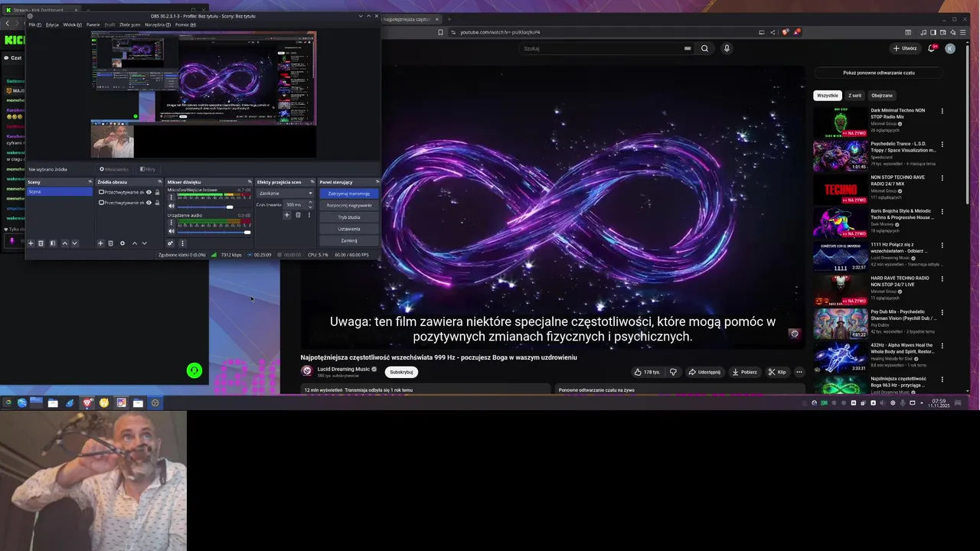980x551 pixels.
Task: Open Mikser dźwięku panel options menu
Action: pyautogui.click(x=181, y=243)
